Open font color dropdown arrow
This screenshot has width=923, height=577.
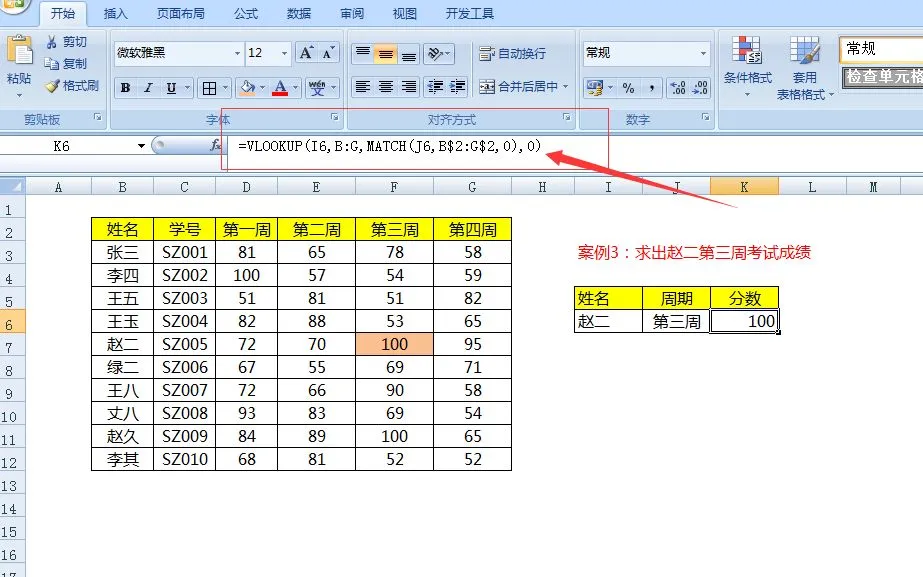pyautogui.click(x=296, y=88)
